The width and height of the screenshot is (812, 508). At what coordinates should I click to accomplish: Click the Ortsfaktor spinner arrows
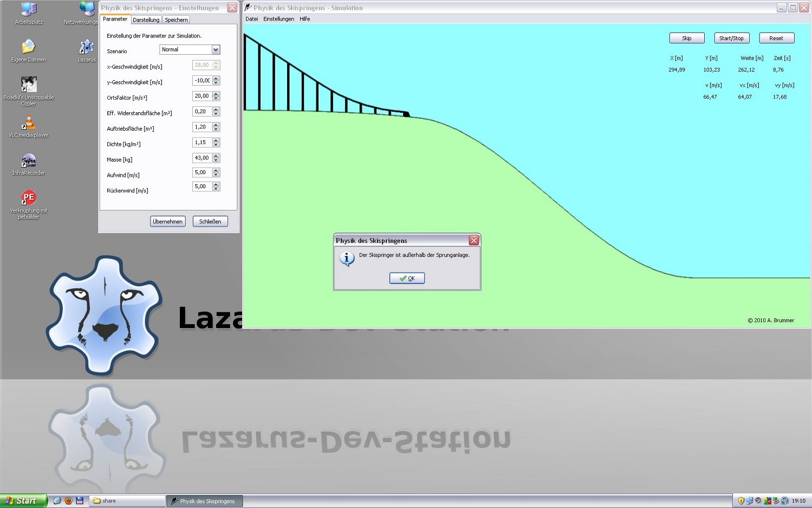[x=216, y=96]
